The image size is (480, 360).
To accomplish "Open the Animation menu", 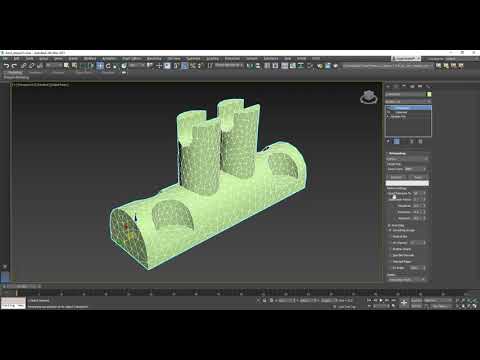I will (109, 59).
